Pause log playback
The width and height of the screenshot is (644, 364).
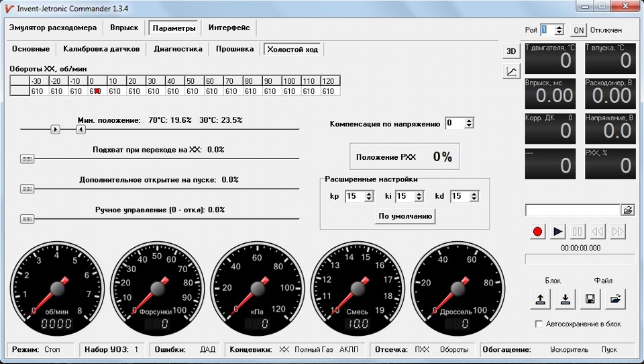point(577,232)
